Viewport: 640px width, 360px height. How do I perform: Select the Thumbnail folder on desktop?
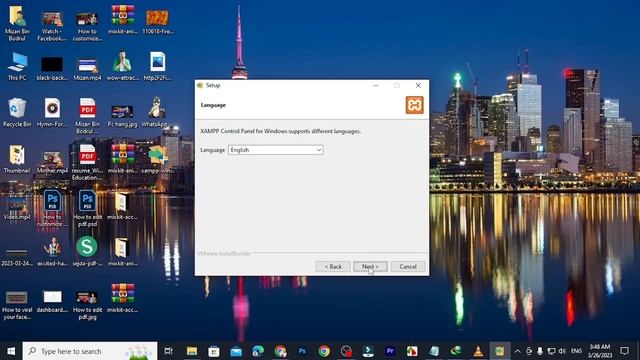coord(17,159)
